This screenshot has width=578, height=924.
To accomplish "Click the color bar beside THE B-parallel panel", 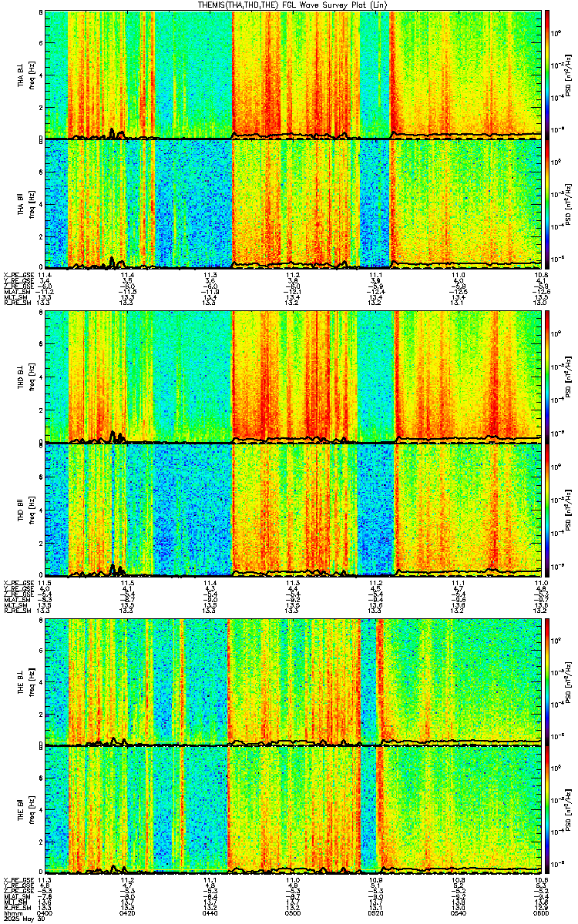I will [x=548, y=810].
